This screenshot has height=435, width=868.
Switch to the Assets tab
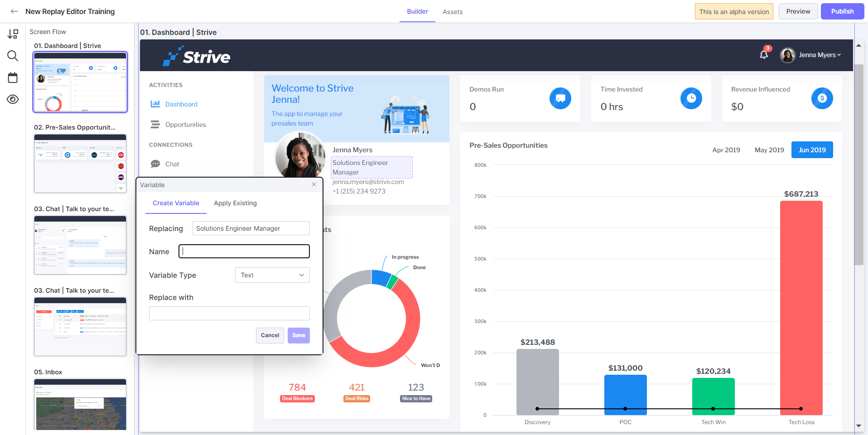[453, 12]
